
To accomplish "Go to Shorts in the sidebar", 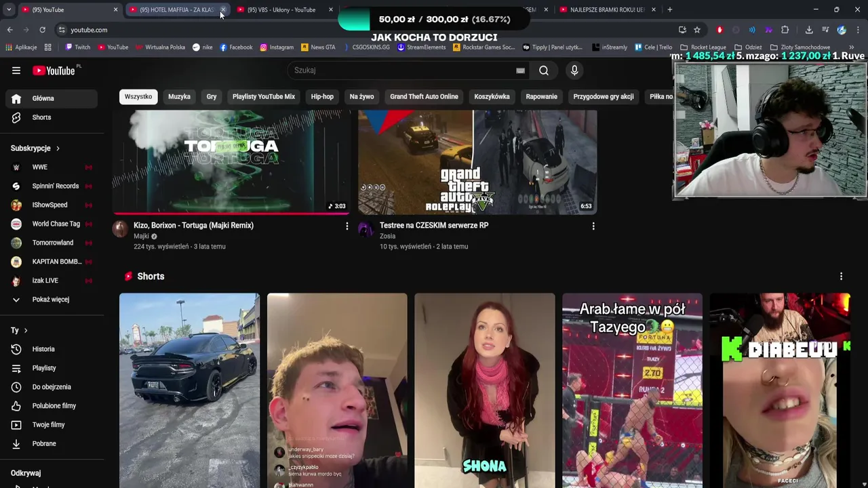I will (x=52, y=117).
